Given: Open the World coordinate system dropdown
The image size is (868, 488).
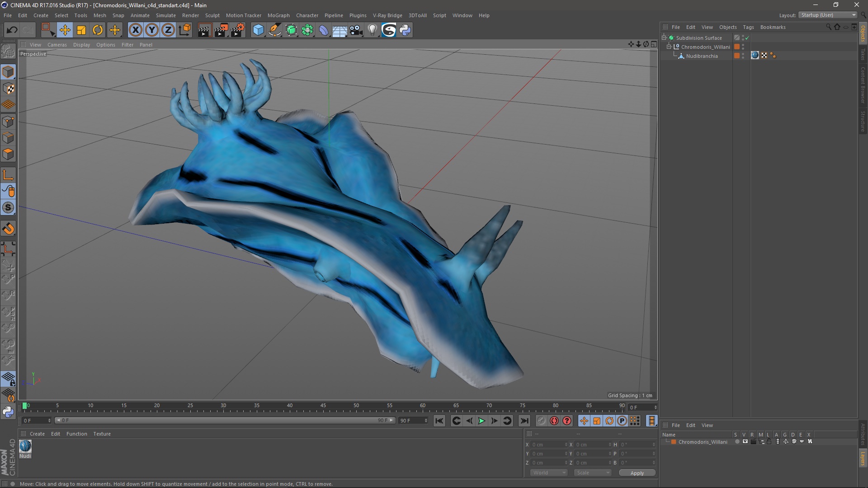Looking at the screenshot, I should (x=548, y=473).
